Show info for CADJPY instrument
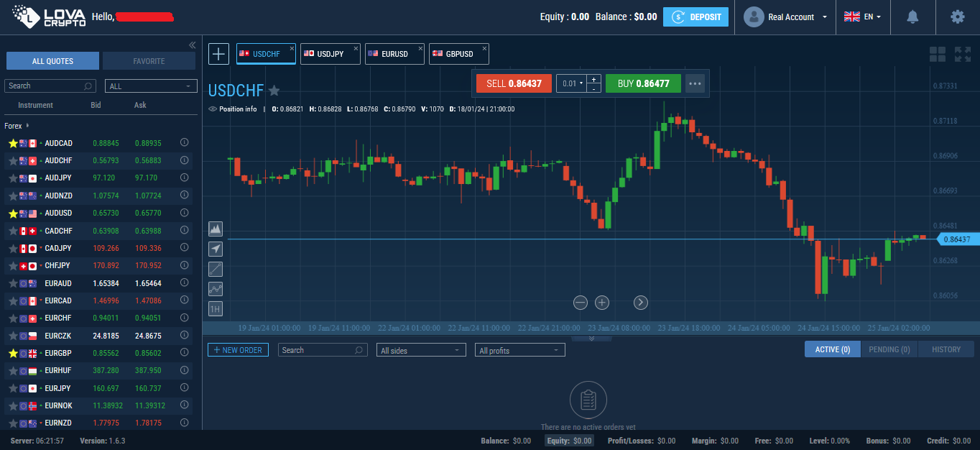The height and width of the screenshot is (450, 980). [184, 248]
